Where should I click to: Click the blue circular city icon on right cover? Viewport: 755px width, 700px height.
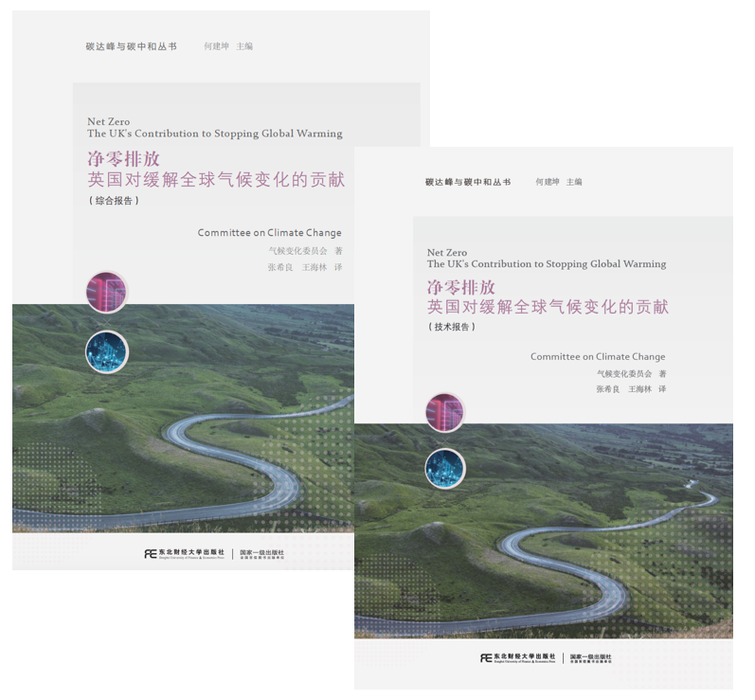445,469
